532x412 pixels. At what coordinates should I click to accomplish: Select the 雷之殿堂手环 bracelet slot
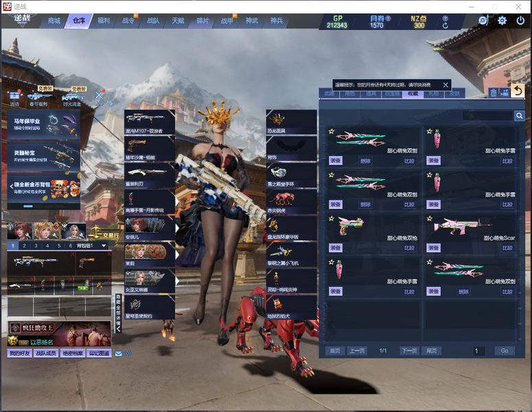click(x=292, y=175)
